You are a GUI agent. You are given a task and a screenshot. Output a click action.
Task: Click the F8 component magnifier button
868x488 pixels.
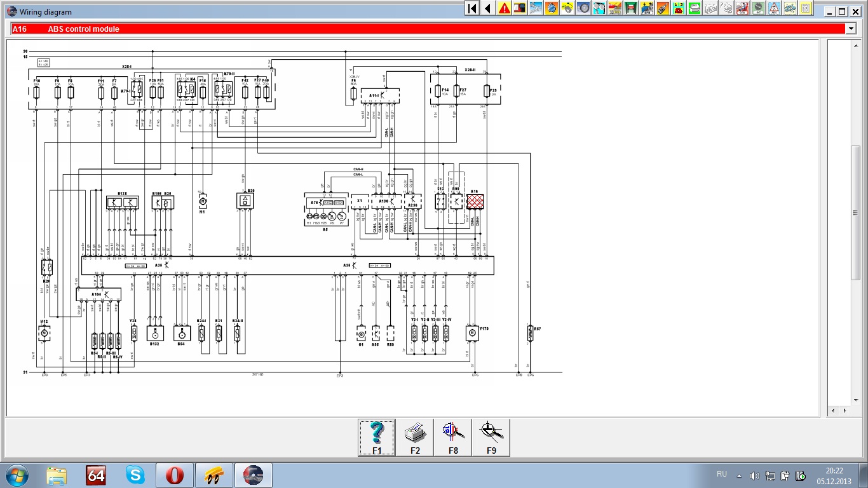[x=453, y=437]
